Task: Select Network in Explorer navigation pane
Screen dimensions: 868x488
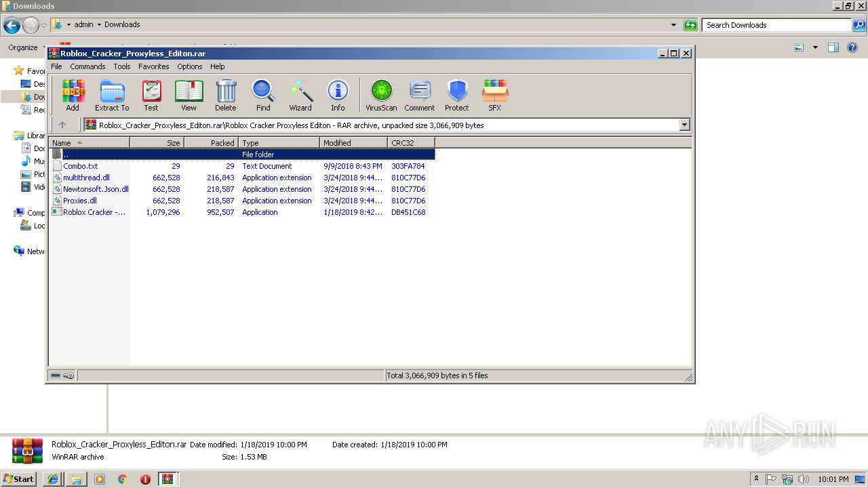Action: pos(29,251)
